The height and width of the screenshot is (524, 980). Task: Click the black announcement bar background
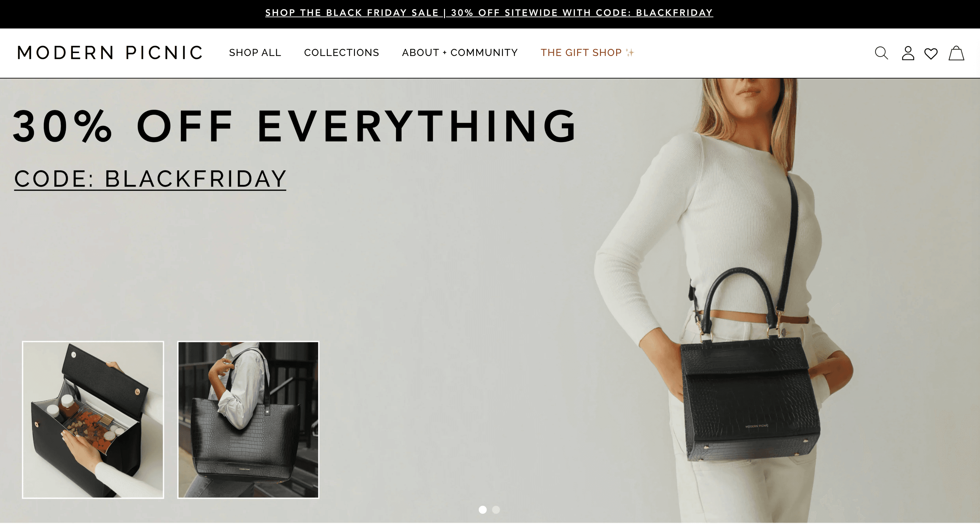click(114, 14)
